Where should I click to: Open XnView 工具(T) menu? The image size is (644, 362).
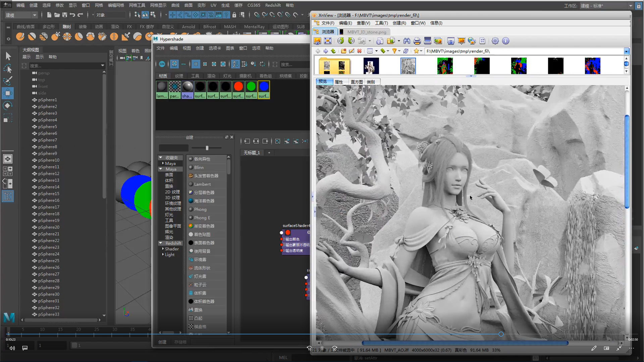[381, 23]
